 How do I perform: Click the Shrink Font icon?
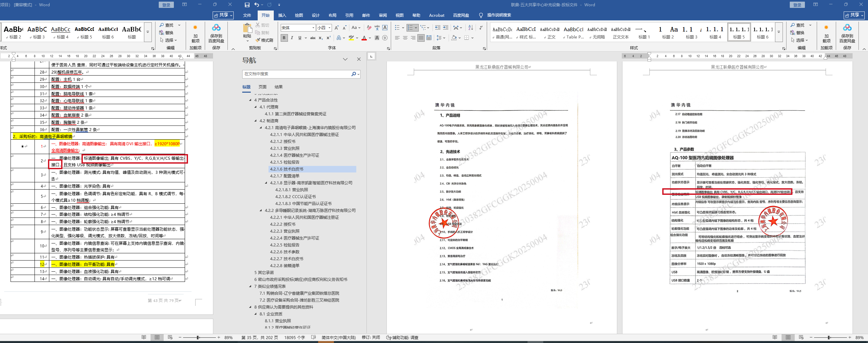(344, 28)
